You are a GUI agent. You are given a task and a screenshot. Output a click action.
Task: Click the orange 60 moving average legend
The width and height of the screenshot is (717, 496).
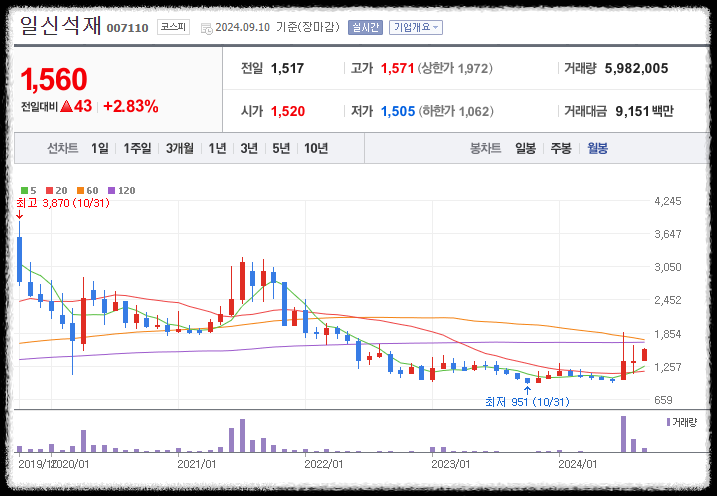tap(87, 191)
